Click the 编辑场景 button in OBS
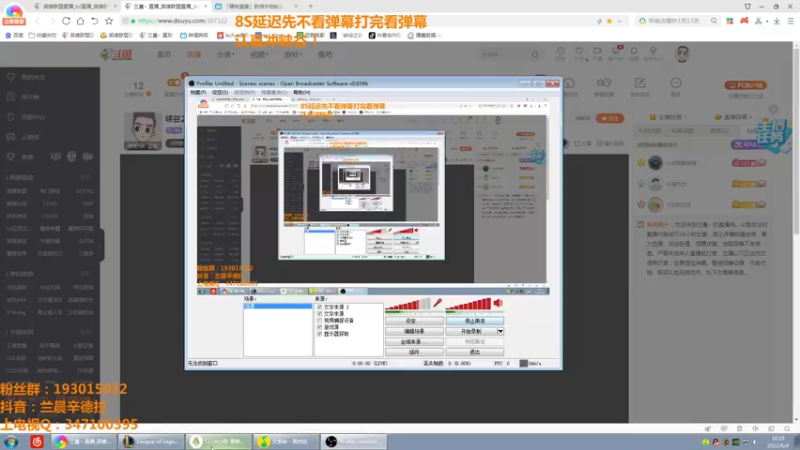 [414, 331]
